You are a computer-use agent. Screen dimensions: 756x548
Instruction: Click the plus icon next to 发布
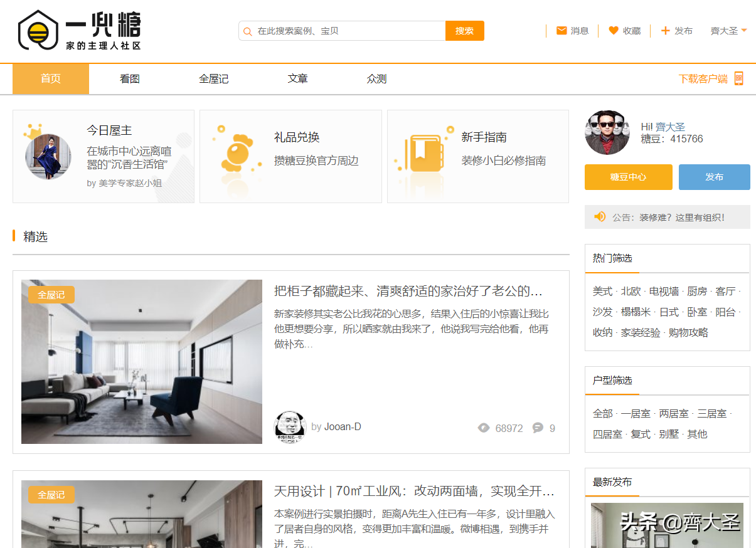pyautogui.click(x=666, y=31)
